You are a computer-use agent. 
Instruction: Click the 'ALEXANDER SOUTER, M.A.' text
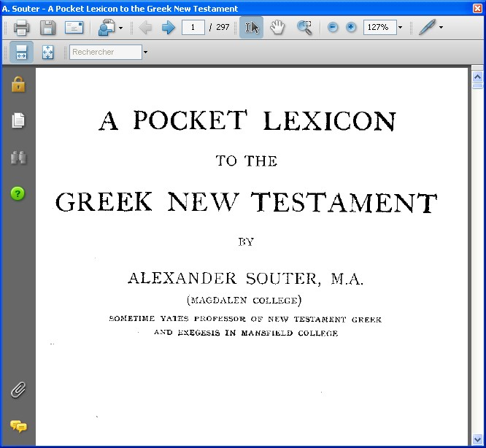click(x=245, y=278)
